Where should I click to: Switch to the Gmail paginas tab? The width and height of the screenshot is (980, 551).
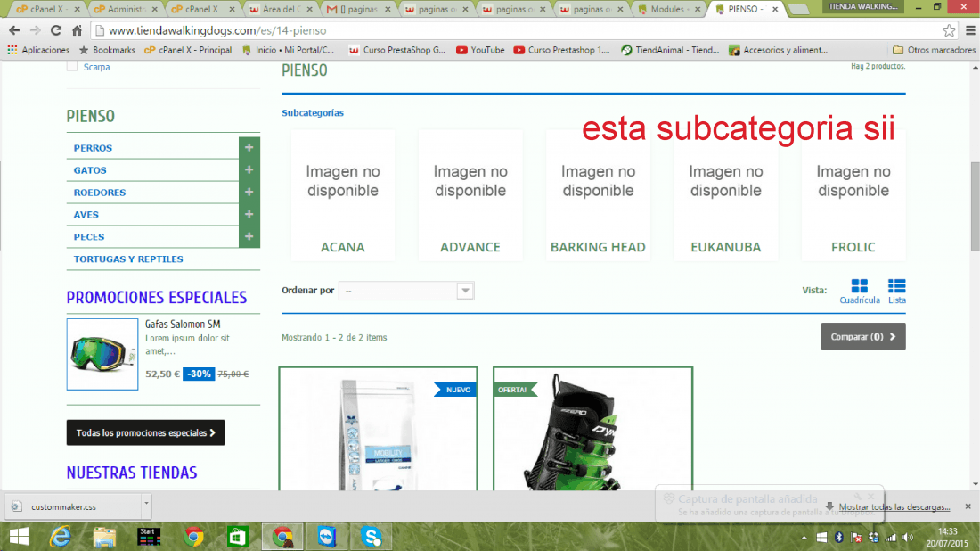click(357, 9)
